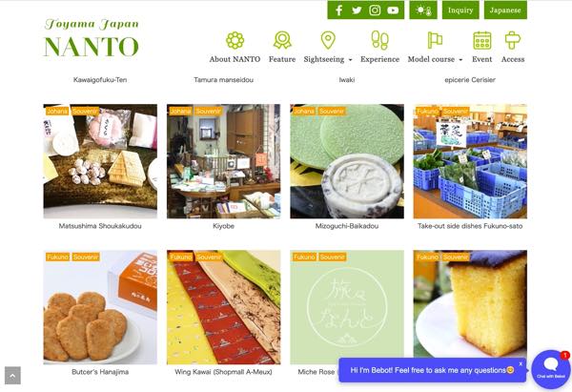Open the Twitter icon link
The image size is (572, 392).
tap(357, 10)
